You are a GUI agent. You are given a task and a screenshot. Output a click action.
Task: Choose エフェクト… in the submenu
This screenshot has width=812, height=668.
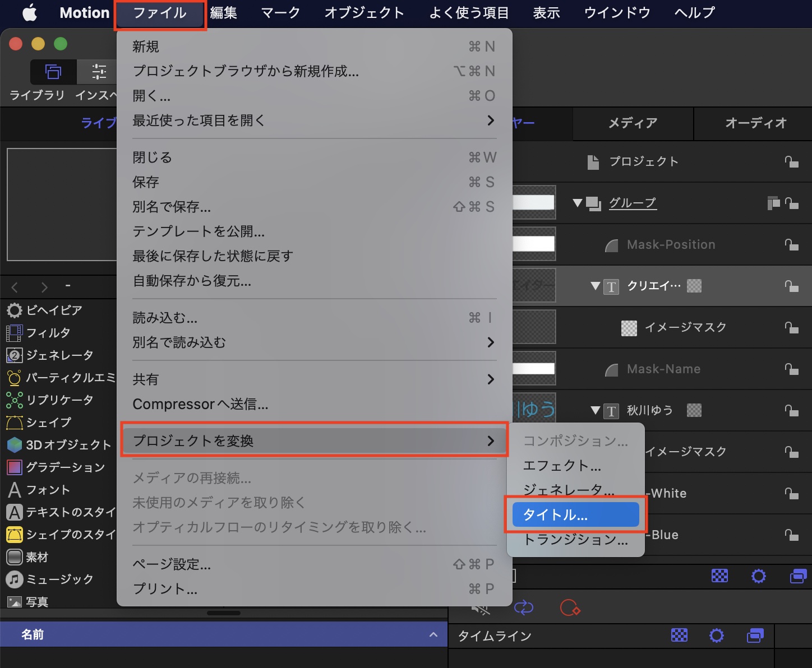[x=575, y=466]
